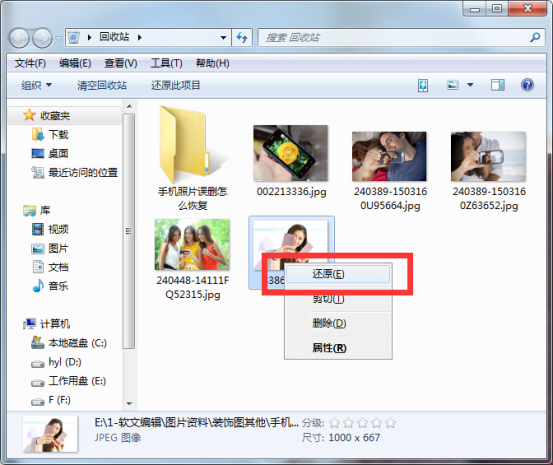Open the 工具(T) menu
This screenshot has height=465, width=553.
(166, 64)
